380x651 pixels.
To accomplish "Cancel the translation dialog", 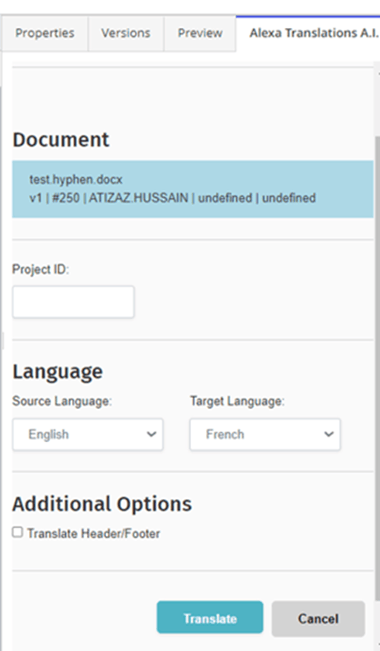I will point(319,619).
